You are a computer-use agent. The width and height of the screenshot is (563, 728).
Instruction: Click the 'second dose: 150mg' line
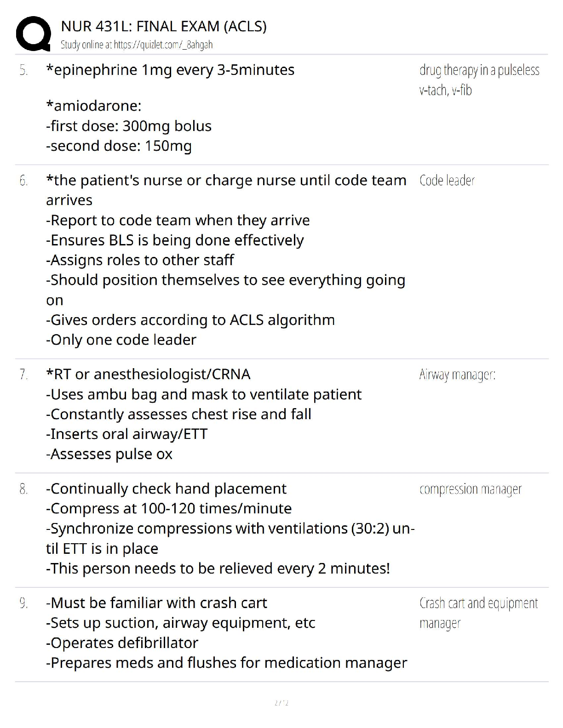point(119,146)
